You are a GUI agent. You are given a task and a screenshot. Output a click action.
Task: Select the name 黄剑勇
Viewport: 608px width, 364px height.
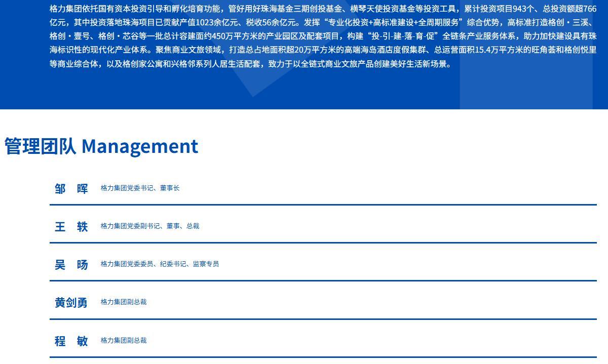click(71, 302)
